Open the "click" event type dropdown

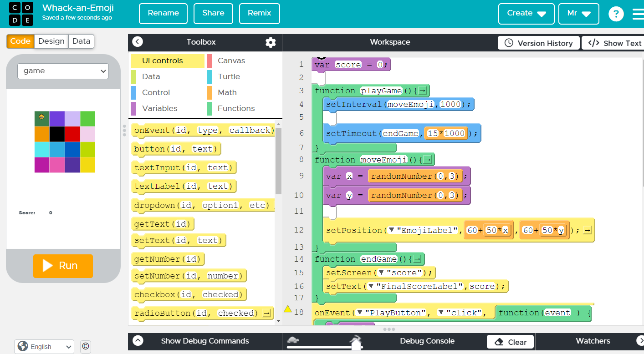click(441, 313)
